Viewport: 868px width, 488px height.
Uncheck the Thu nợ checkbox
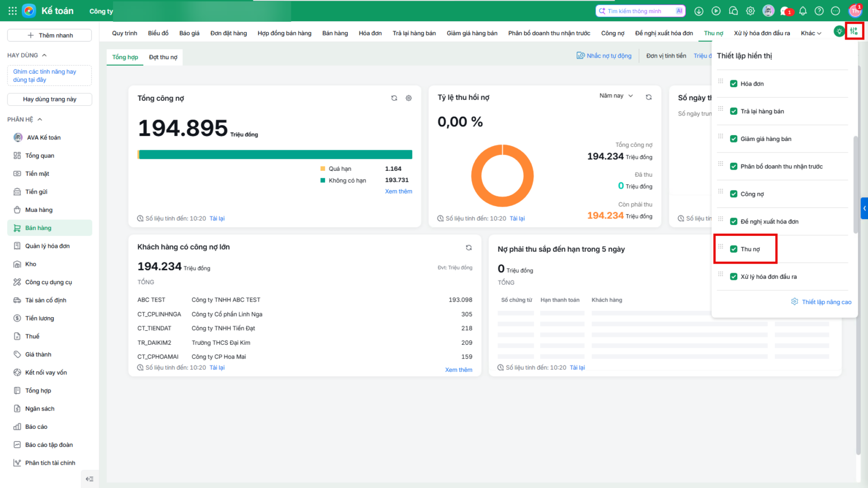pos(733,249)
